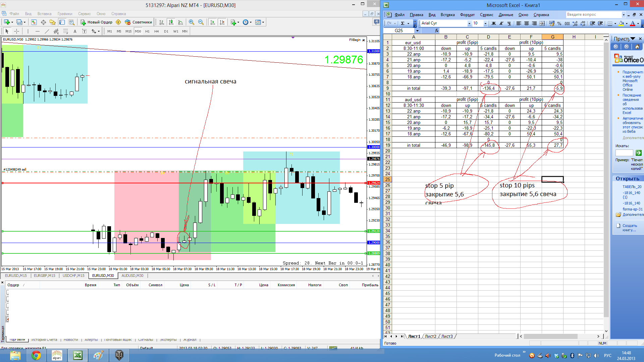Viewport: 644px width, 362px height.
Task: Click green search arrow in task pane
Action: click(x=639, y=153)
